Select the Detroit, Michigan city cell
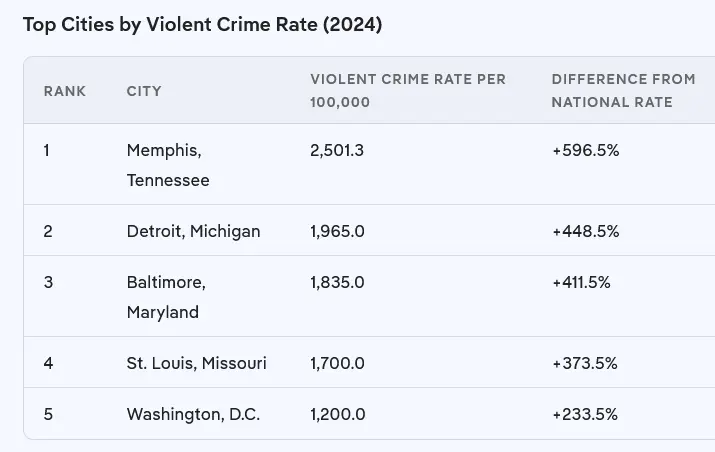 click(193, 231)
